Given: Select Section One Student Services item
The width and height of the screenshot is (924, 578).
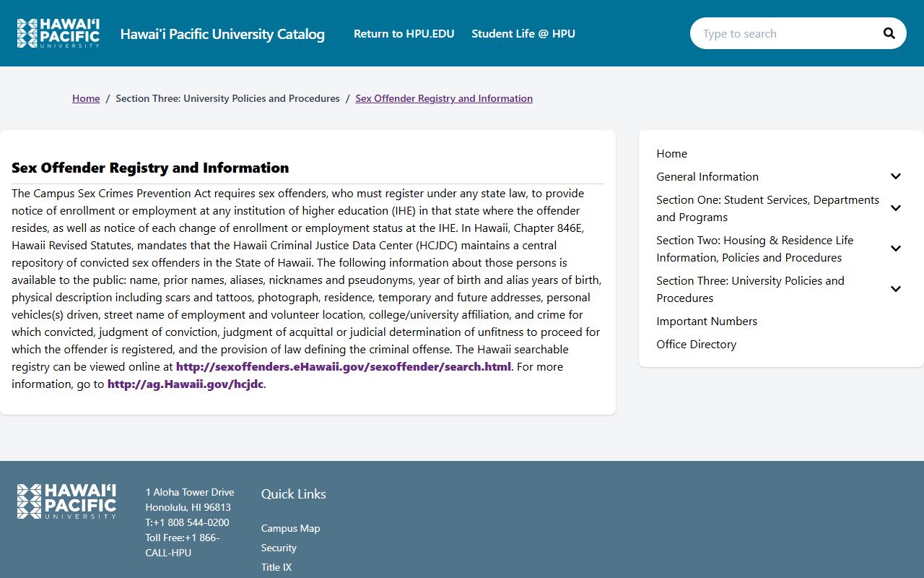Looking at the screenshot, I should 768,208.
